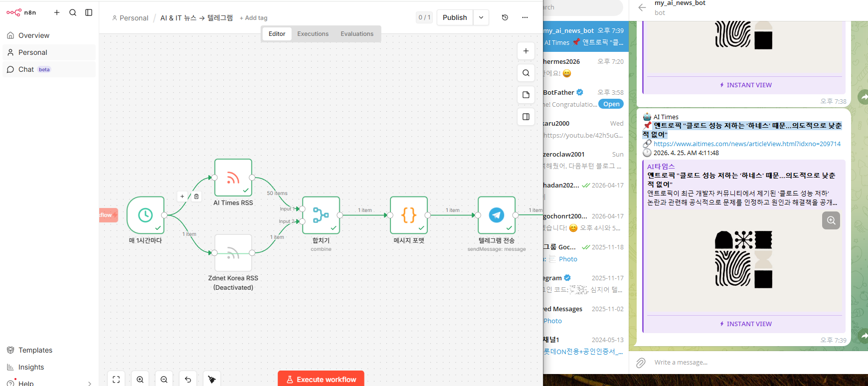The image size is (868, 386).
Task: Open Anthropic article preview thumbnail
Action: point(743,259)
